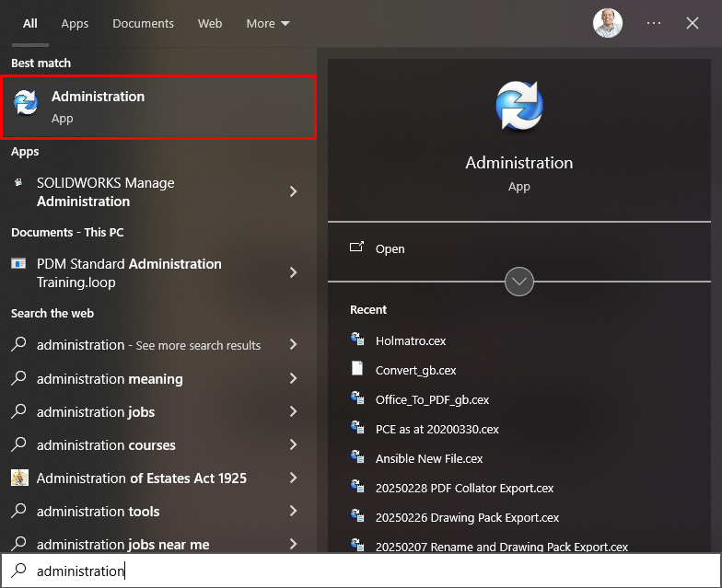Image resolution: width=722 pixels, height=588 pixels.
Task: Click magnifier icon beside 'administration jobs near me'
Action: click(x=18, y=543)
